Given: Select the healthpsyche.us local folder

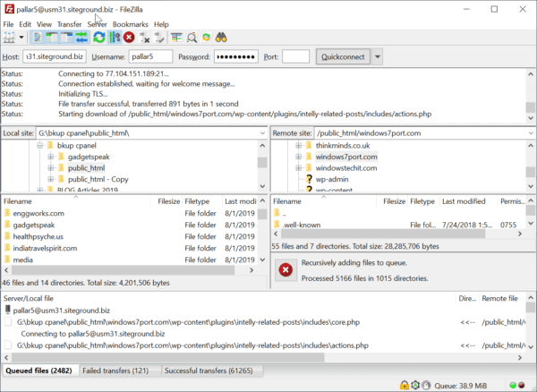Looking at the screenshot, I should click(x=38, y=236).
